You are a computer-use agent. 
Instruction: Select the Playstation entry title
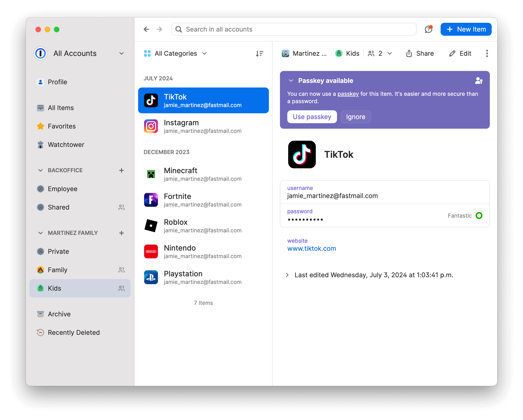(x=183, y=274)
